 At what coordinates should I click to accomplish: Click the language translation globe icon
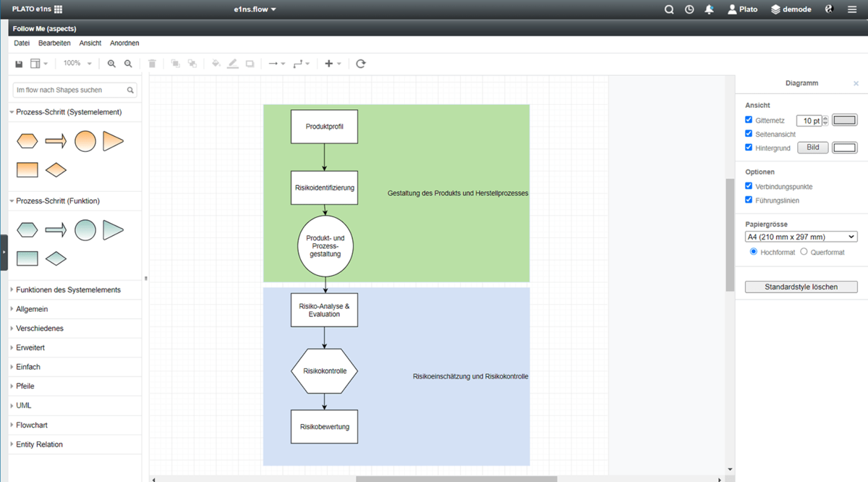pos(829,9)
